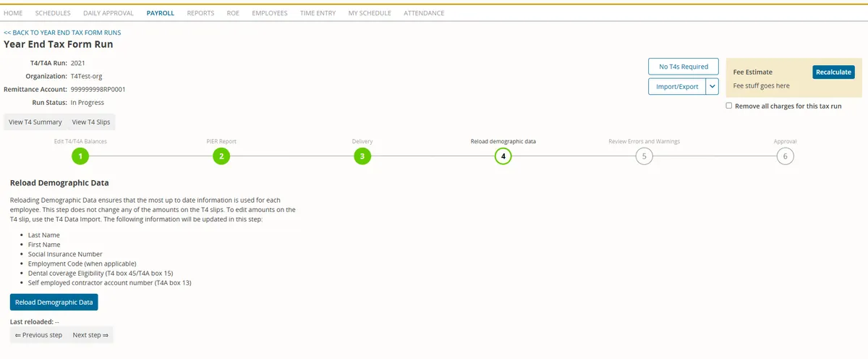Go to Previous step
This screenshot has width=868, height=359.
(x=38, y=335)
